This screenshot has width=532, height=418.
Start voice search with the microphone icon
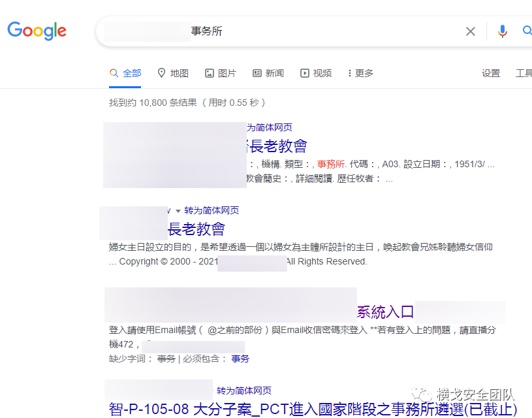(502, 31)
